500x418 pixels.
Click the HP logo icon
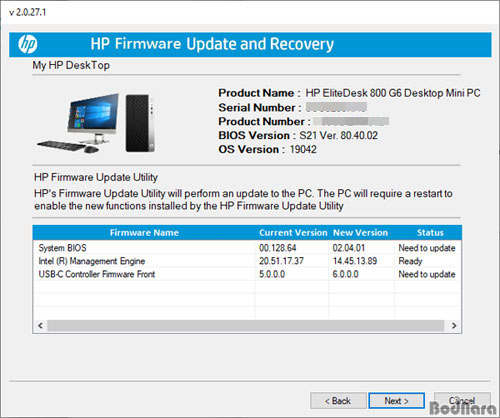tap(28, 44)
